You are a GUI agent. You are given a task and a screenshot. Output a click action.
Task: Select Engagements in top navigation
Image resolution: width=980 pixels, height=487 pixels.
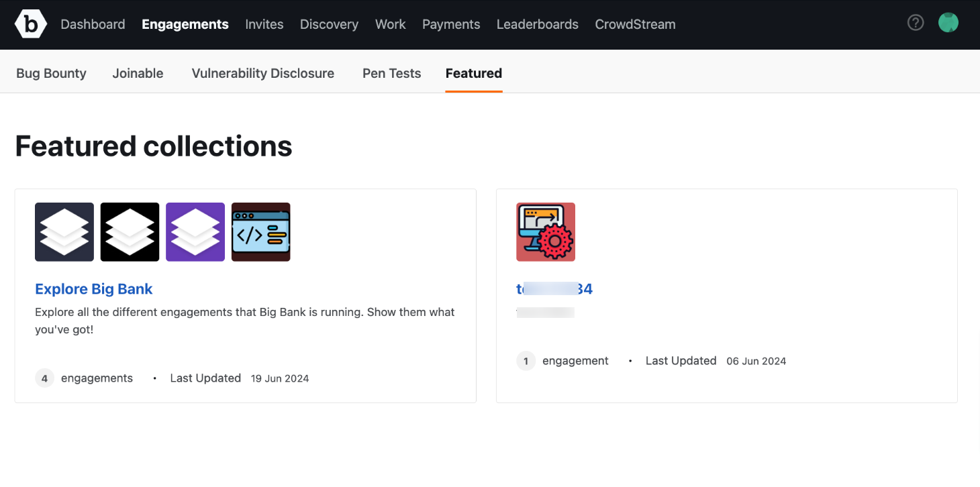pyautogui.click(x=185, y=24)
